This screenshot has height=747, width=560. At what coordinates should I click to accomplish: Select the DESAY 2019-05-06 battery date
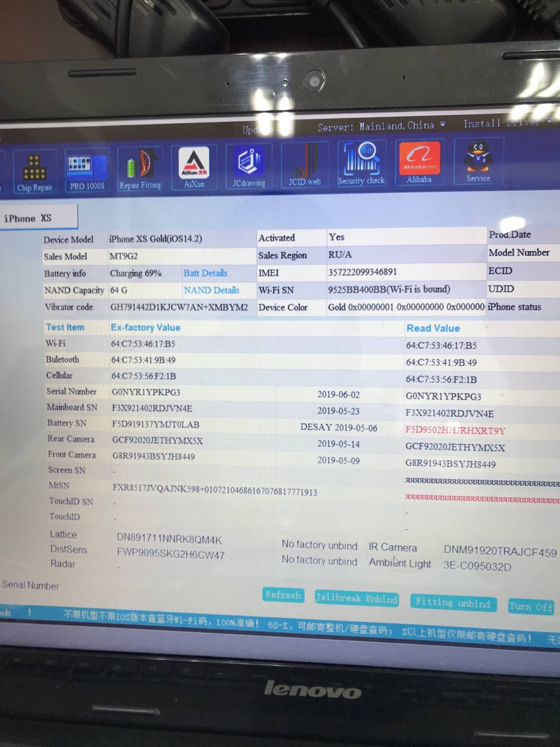339,428
